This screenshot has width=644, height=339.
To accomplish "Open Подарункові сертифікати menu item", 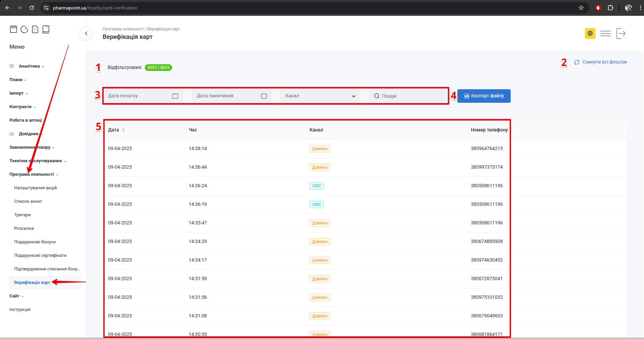I will [40, 256].
